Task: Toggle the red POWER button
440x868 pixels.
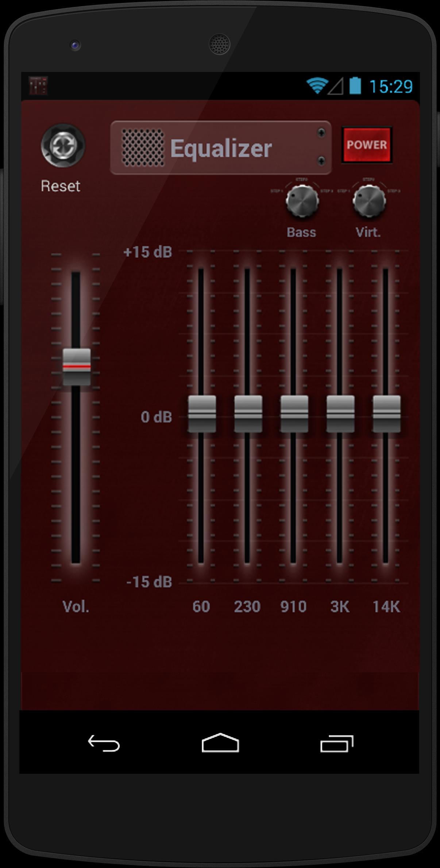Action: coord(366,145)
